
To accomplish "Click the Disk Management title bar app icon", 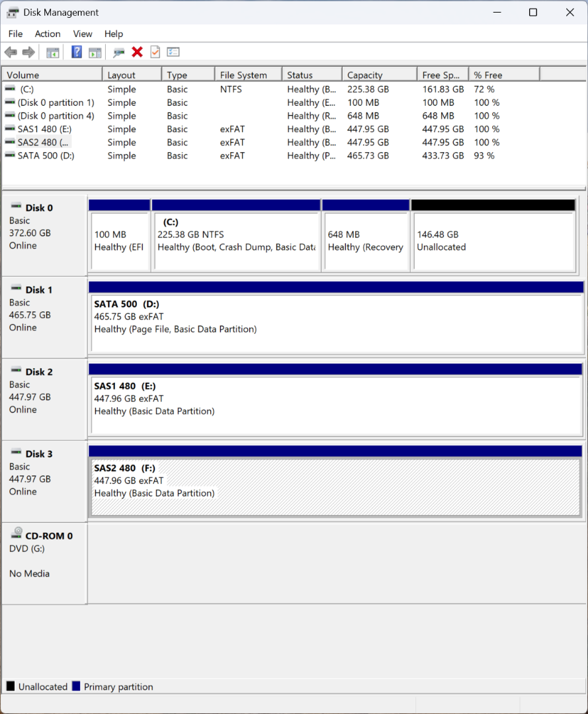I will (x=13, y=13).
